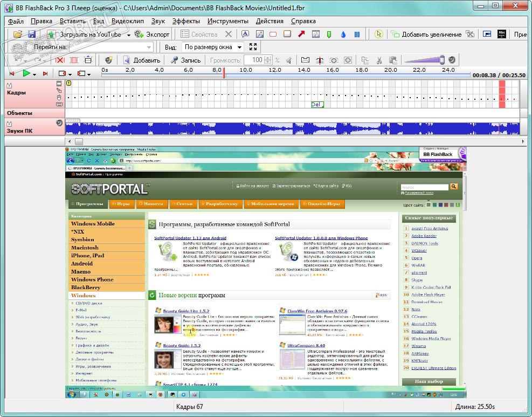
Task: Click the timeline horizontal scrollbar thumb
Action: (x=79, y=141)
